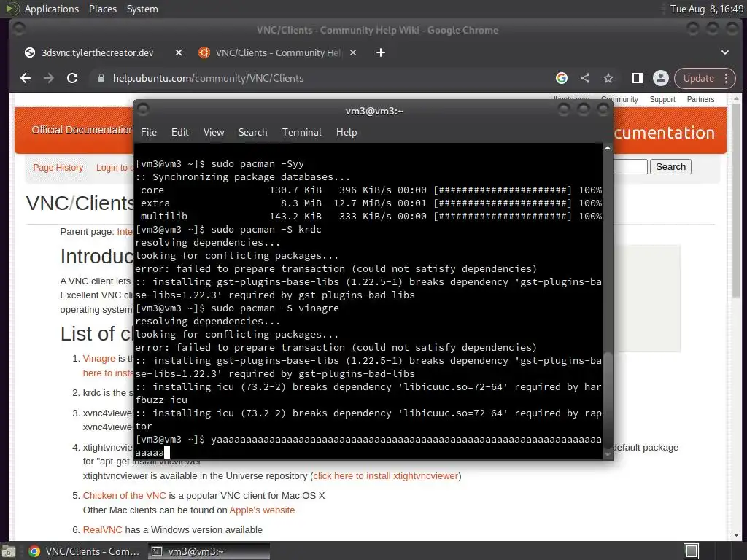This screenshot has height=560, width=747.
Task: Click the RealVNC link
Action: [x=102, y=529]
